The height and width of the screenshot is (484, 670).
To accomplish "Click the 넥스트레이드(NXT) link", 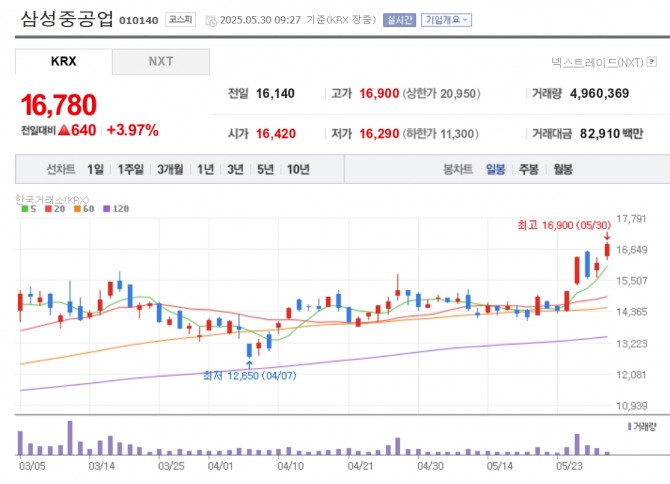I will 597,62.
